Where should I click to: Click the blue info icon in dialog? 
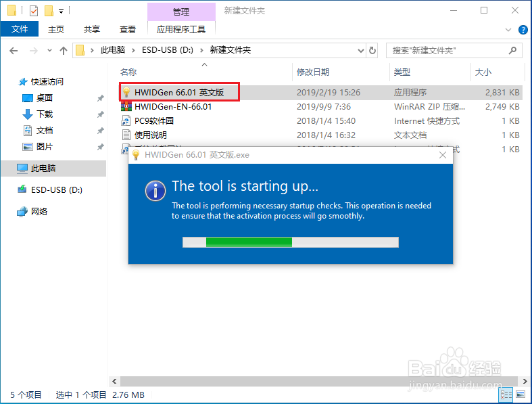(x=155, y=191)
